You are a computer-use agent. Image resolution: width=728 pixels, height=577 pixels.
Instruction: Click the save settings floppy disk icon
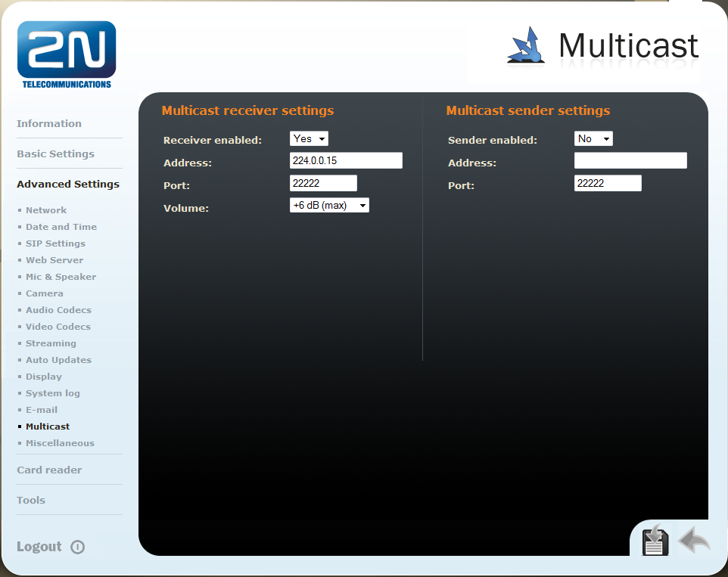655,540
